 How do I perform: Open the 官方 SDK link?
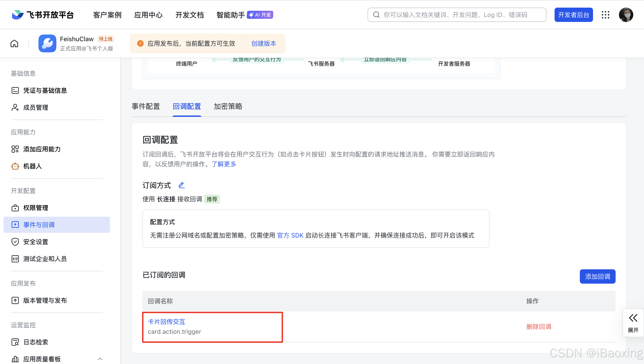pyautogui.click(x=290, y=235)
